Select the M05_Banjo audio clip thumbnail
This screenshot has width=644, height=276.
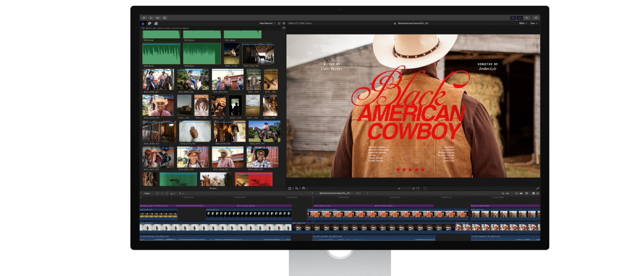click(161, 54)
